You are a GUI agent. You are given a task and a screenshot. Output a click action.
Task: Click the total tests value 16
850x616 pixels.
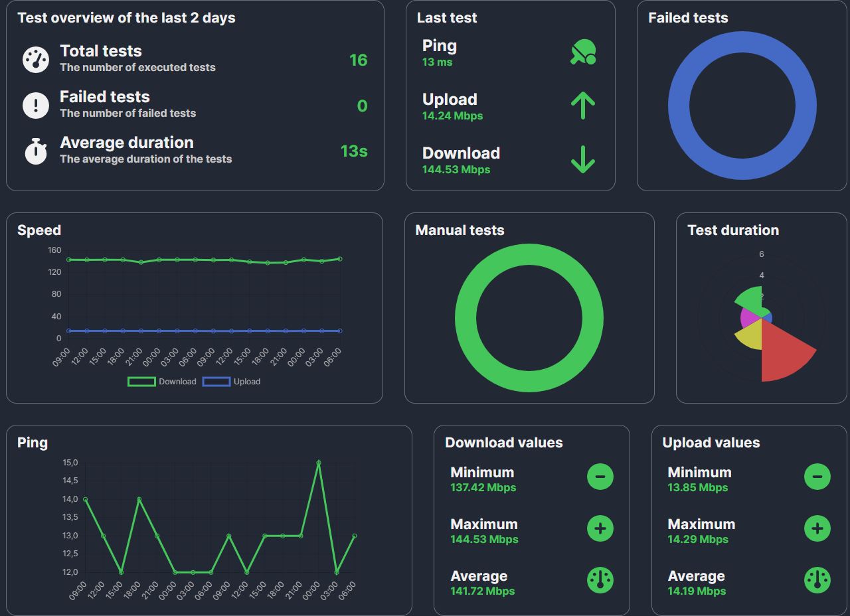coord(358,60)
